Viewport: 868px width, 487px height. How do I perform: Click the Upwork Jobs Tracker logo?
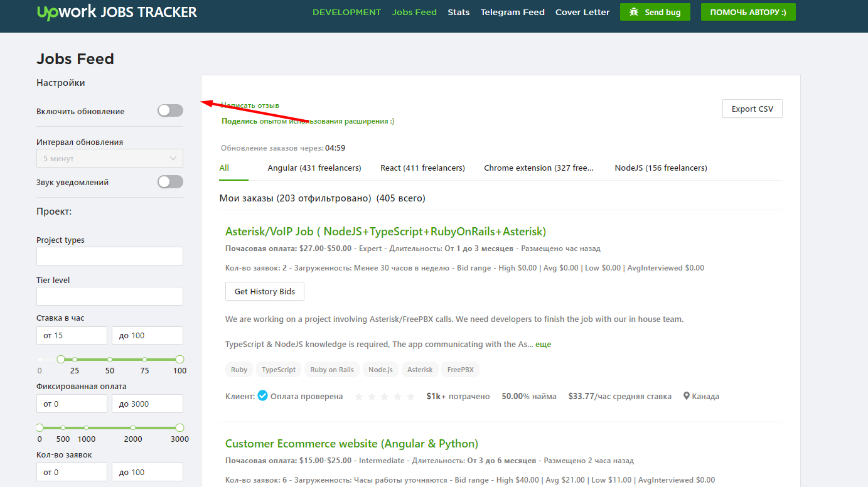tap(117, 12)
